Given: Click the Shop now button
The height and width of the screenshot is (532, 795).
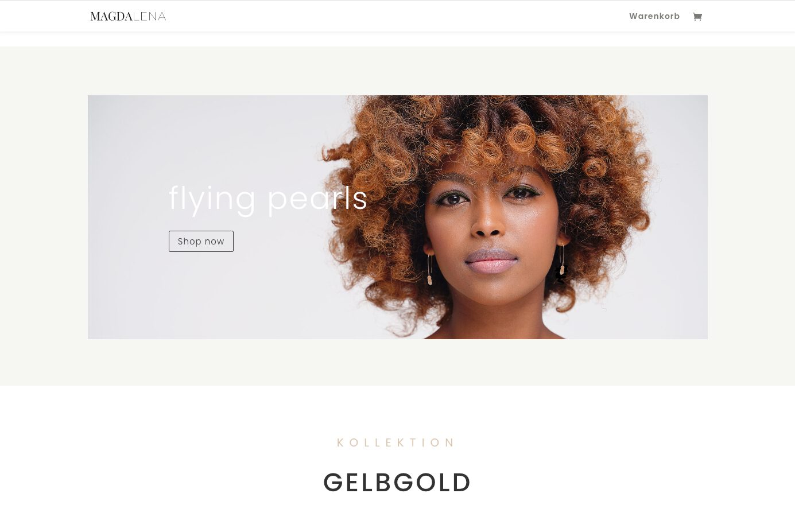Looking at the screenshot, I should [201, 241].
